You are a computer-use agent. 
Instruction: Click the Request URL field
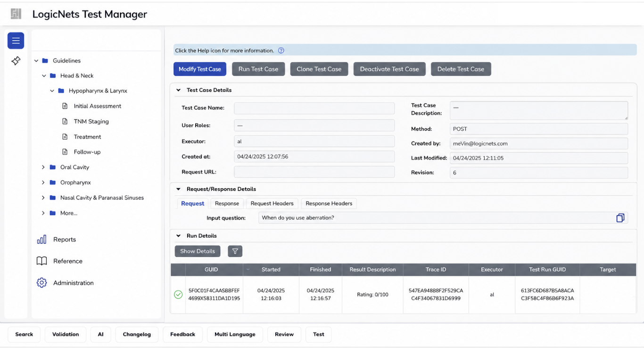[314, 172]
